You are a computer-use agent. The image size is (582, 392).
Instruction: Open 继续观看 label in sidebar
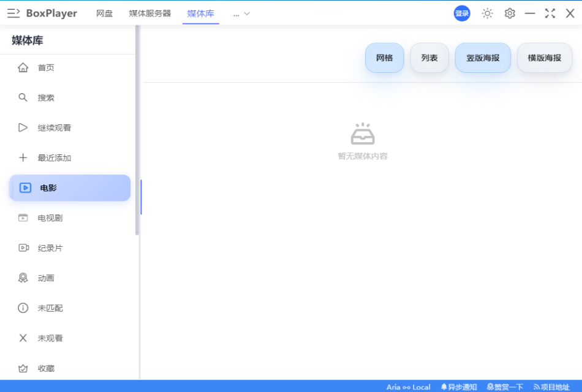[x=54, y=127]
